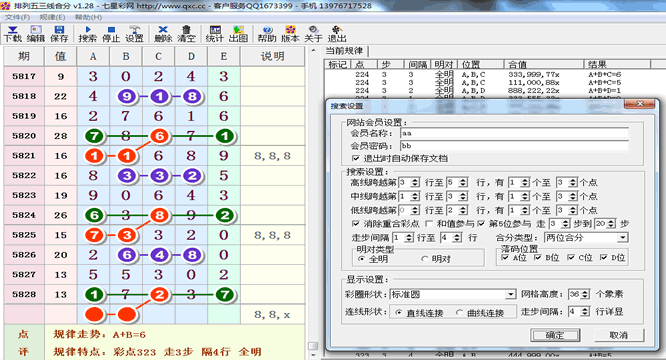
Task: Select the 全明 radio button
Action: click(361, 259)
